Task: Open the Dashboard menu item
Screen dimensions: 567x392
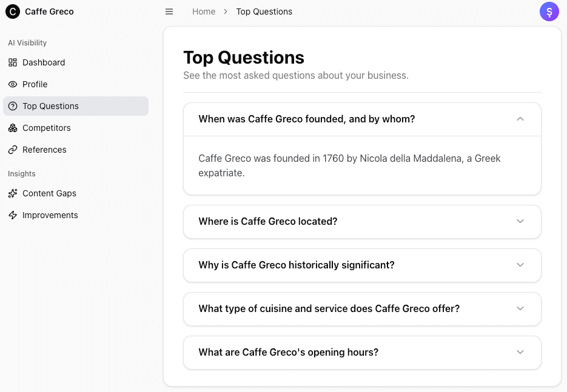Action: [44, 62]
